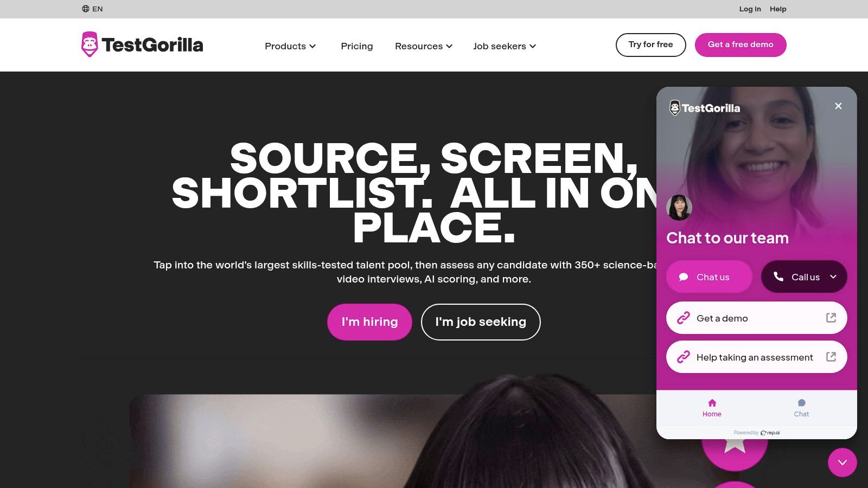Expand the Resources dropdown menu
The image size is (868, 488).
click(x=423, y=46)
